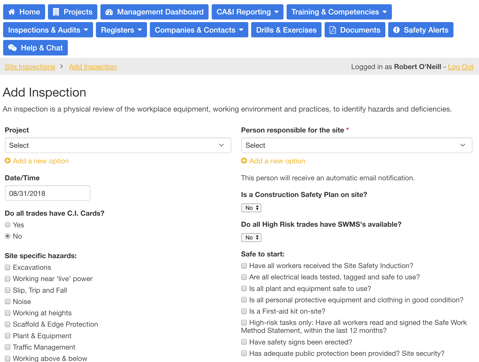Tick 'Is a First-aid kit on-site?' checkbox

coord(244,311)
